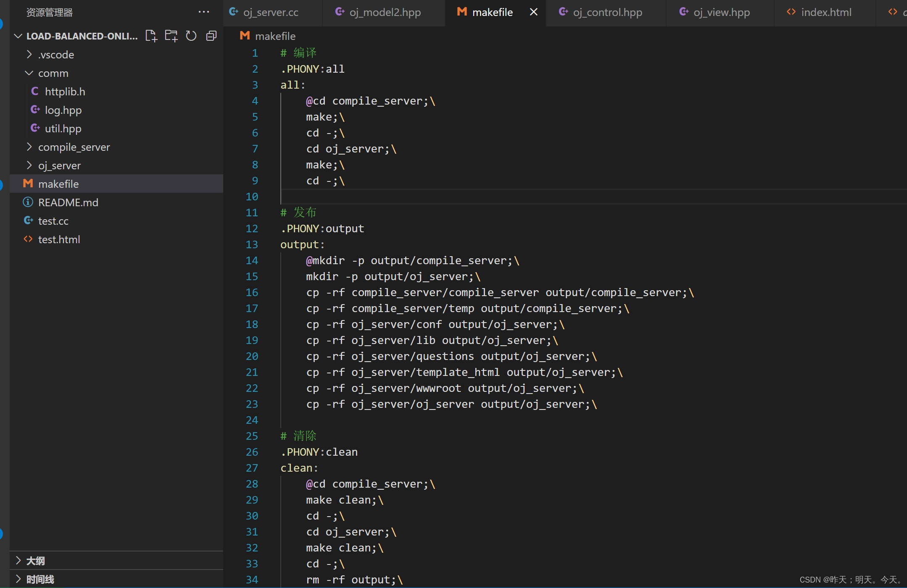The width and height of the screenshot is (907, 588).
Task: Click 'cp -rf oj_server/wwwroot' line
Action: coord(445,388)
